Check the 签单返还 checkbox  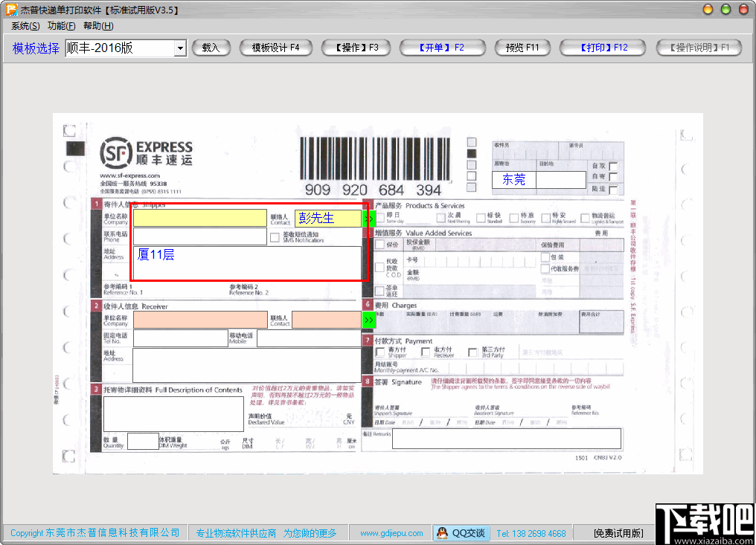pyautogui.click(x=380, y=291)
